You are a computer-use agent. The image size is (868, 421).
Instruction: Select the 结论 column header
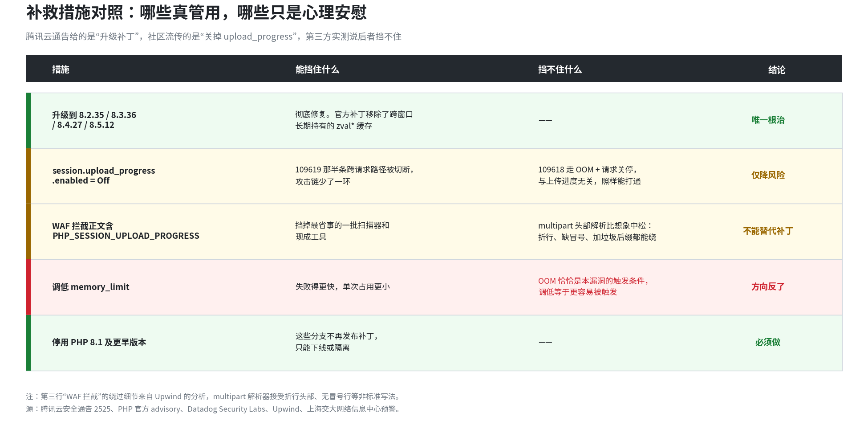point(777,69)
